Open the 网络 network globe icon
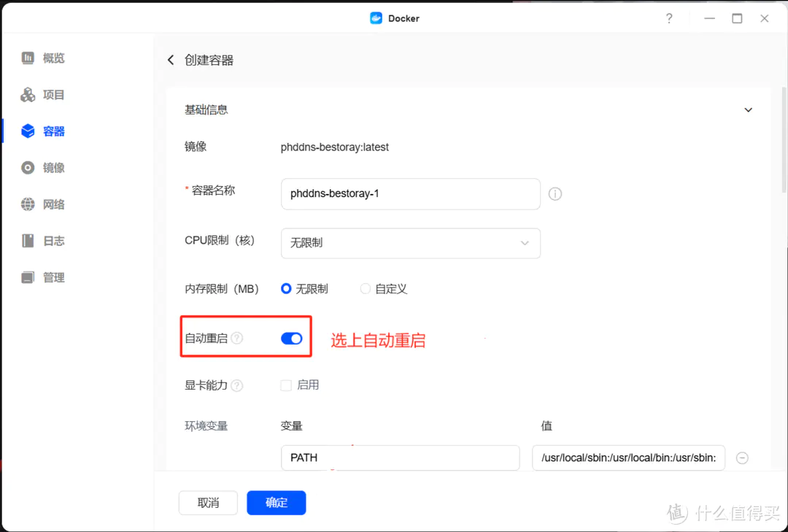This screenshot has height=532, width=788. tap(28, 204)
